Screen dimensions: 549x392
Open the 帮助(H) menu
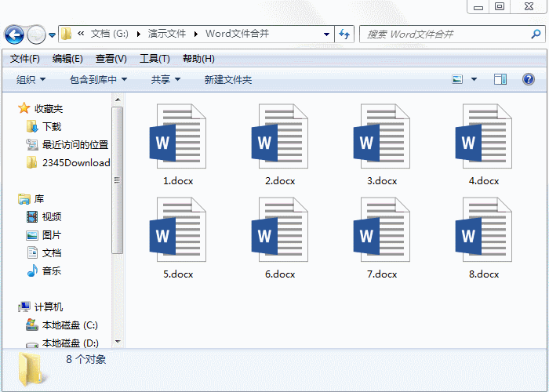tap(198, 59)
